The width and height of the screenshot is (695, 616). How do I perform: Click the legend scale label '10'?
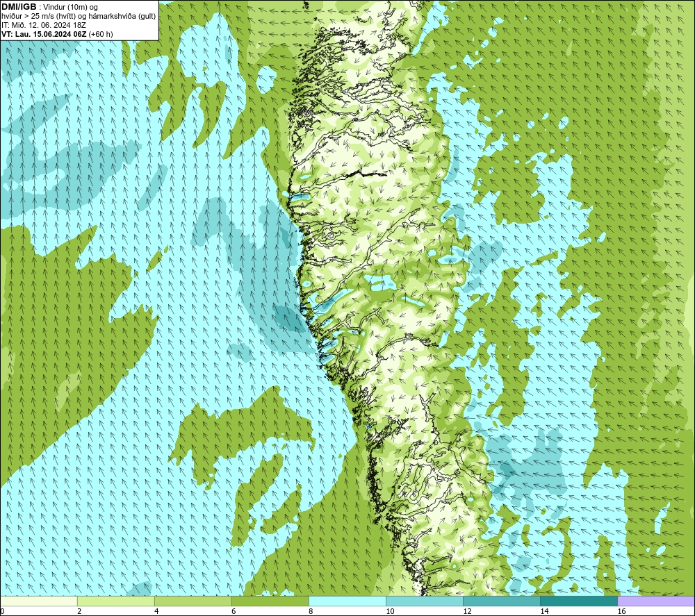[x=390, y=611]
